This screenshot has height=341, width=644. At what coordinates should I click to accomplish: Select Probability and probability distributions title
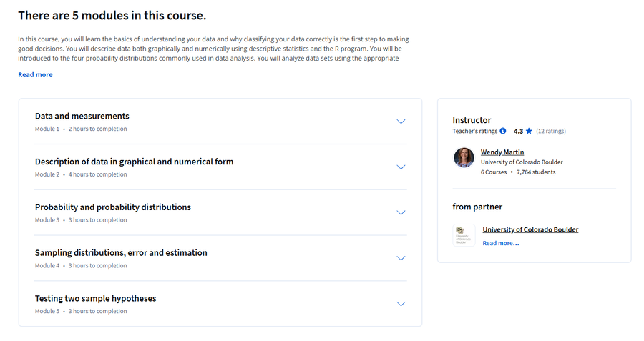(113, 207)
